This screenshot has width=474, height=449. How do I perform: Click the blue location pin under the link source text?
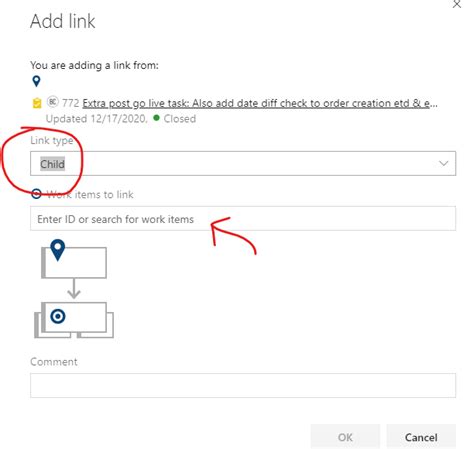[x=36, y=81]
